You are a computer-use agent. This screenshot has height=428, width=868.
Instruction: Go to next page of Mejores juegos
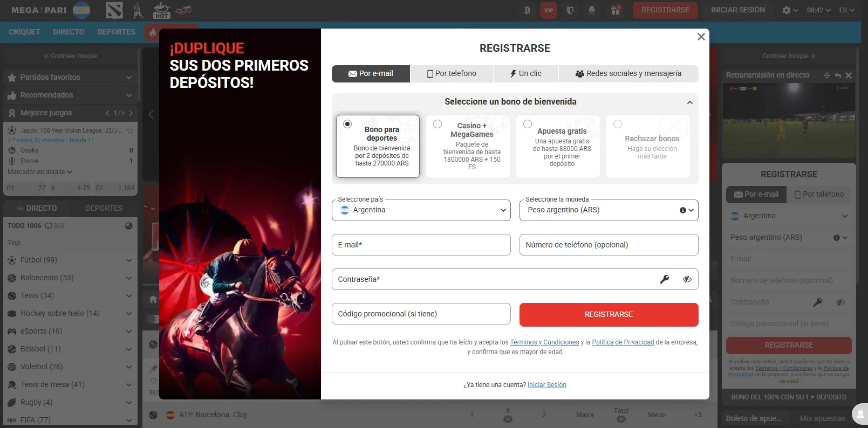click(x=131, y=113)
